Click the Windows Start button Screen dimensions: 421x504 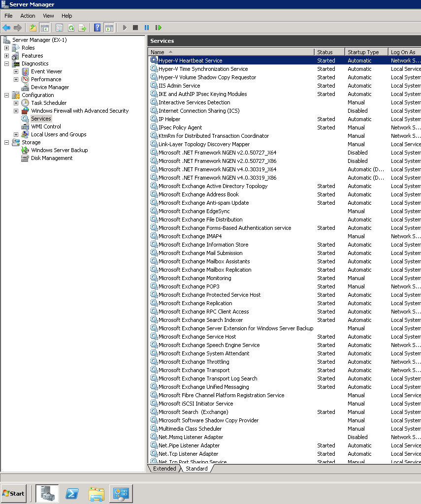click(14, 493)
